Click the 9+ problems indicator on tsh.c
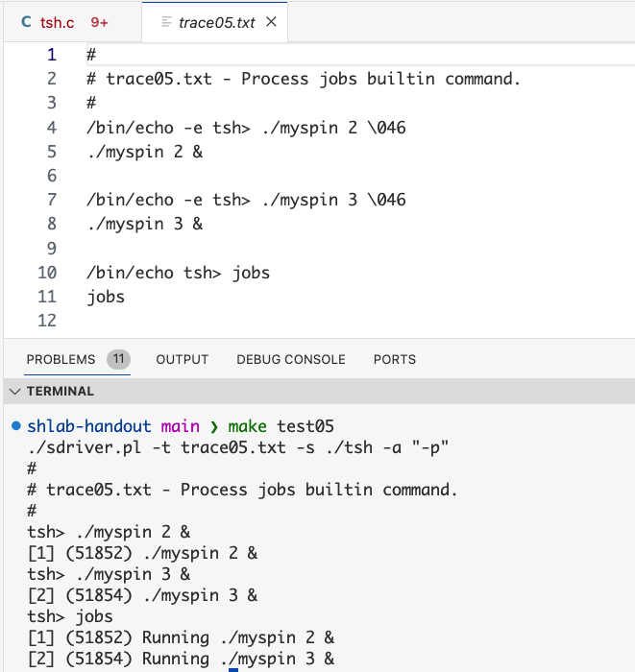The width and height of the screenshot is (635, 672). pyautogui.click(x=100, y=22)
